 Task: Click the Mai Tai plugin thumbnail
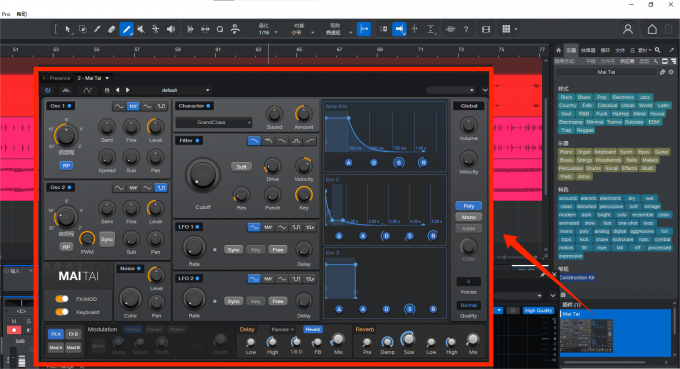click(586, 335)
